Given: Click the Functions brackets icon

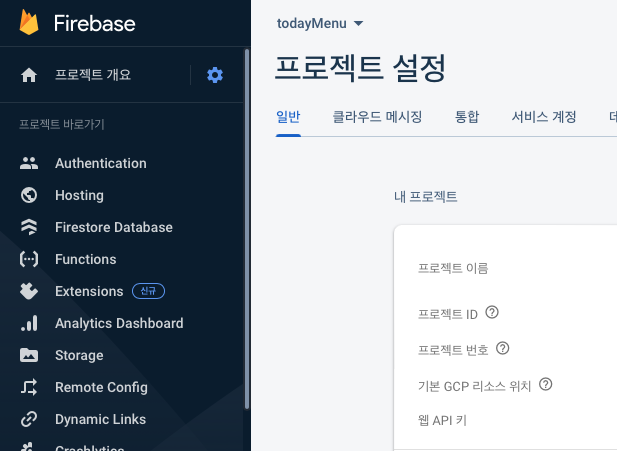Looking at the screenshot, I should point(29,259).
